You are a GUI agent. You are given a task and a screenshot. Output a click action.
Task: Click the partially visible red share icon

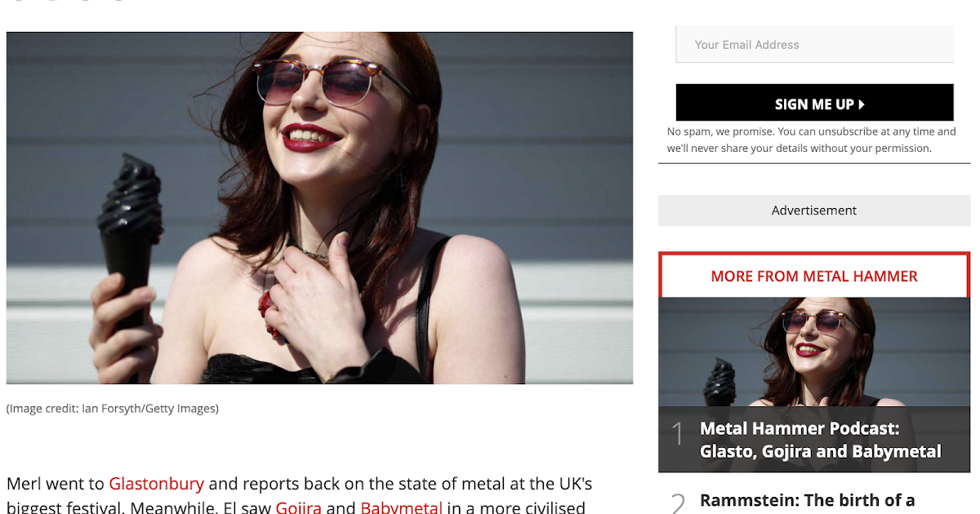[85, 1]
